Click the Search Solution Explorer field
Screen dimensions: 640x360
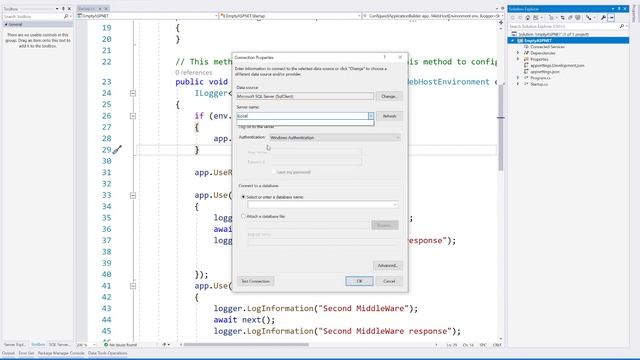(x=563, y=26)
